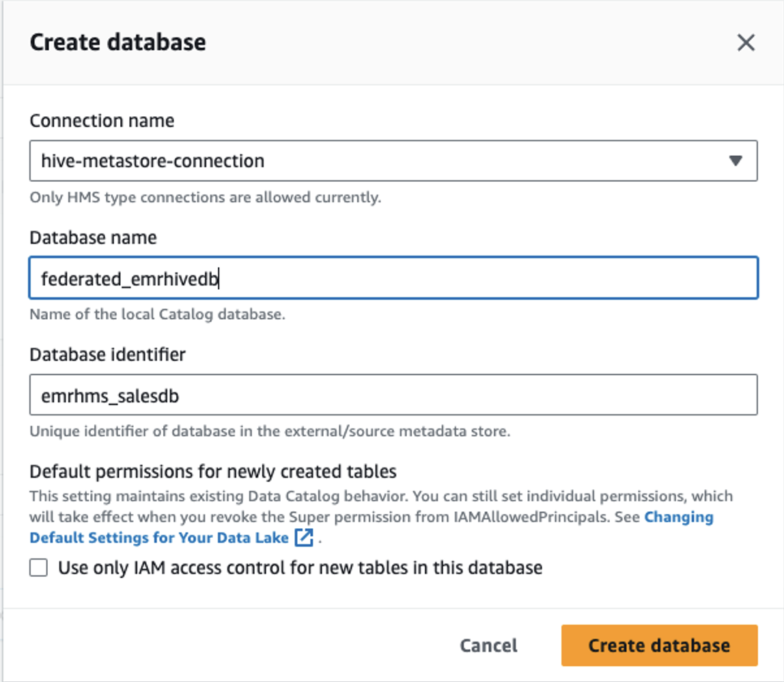Click the 'Unique identifier of database' hint text
784x682 pixels.
(x=270, y=432)
